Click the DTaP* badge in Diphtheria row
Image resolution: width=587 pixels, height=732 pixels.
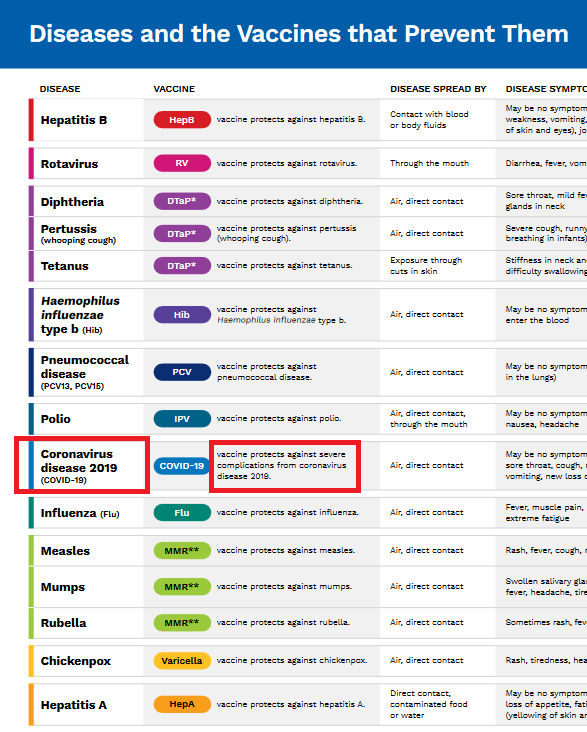pos(182,201)
